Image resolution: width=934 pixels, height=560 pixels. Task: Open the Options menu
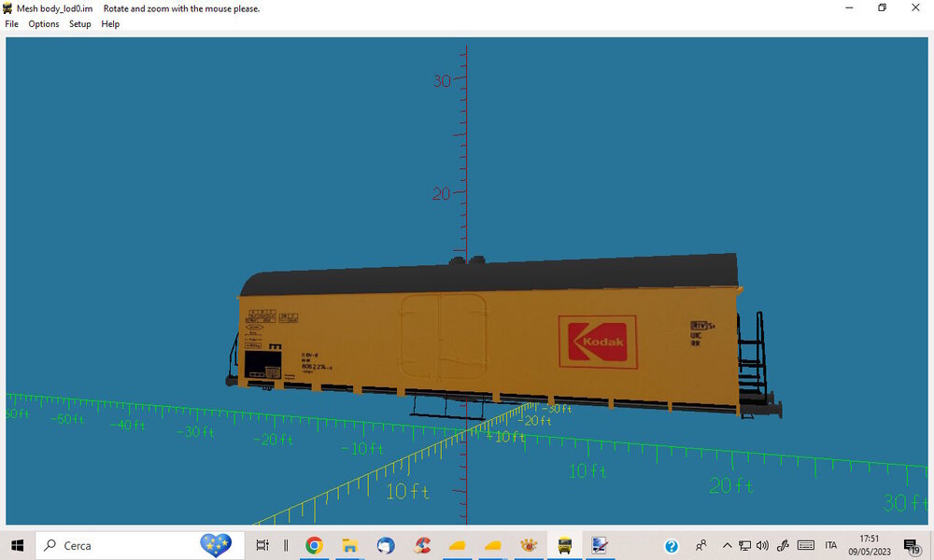(x=44, y=24)
